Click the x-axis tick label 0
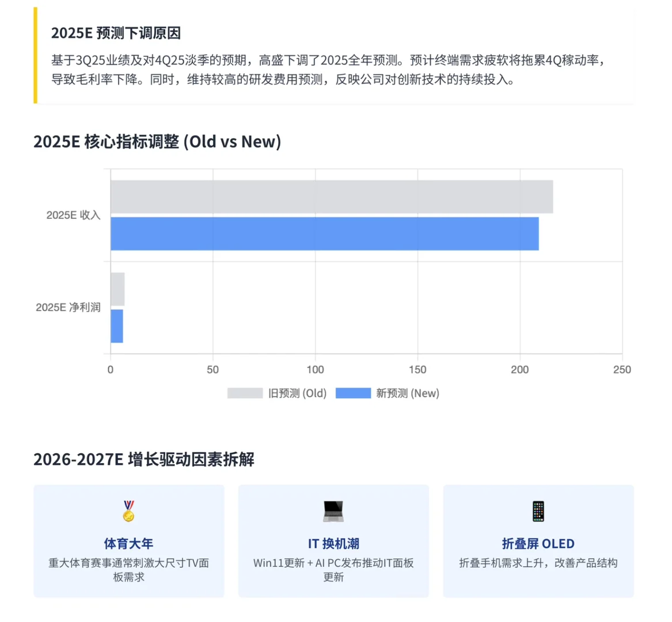The height and width of the screenshot is (622, 672). coord(111,370)
